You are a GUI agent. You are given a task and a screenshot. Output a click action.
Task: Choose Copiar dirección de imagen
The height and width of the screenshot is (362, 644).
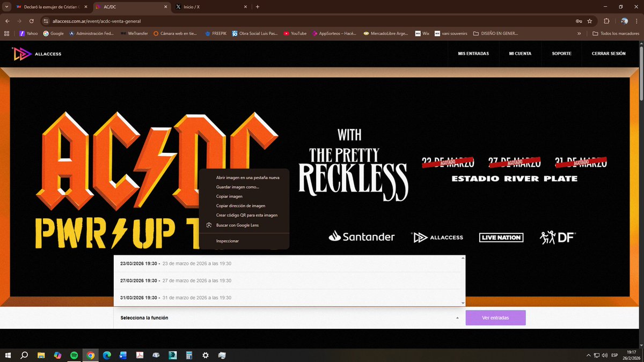click(244, 205)
